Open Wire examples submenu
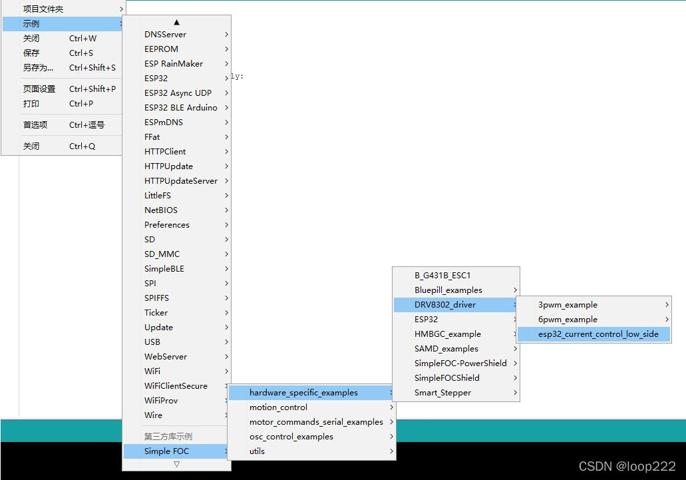This screenshot has height=480, width=686. click(177, 415)
